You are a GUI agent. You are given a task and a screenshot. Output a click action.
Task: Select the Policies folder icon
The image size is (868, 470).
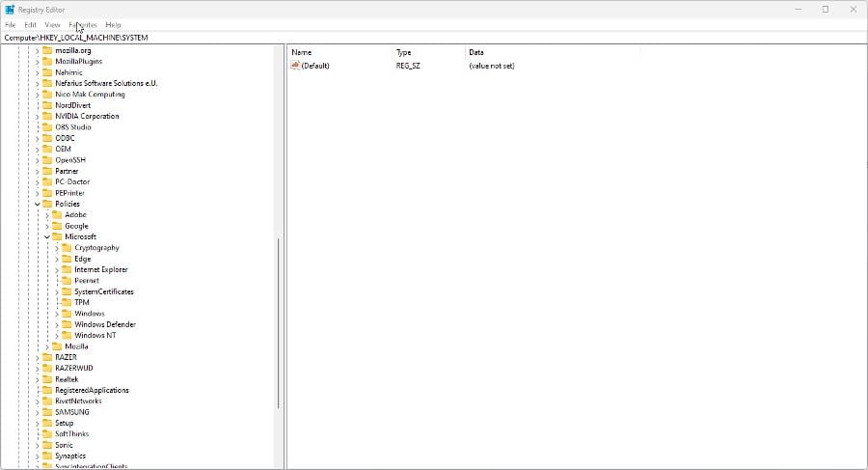47,204
